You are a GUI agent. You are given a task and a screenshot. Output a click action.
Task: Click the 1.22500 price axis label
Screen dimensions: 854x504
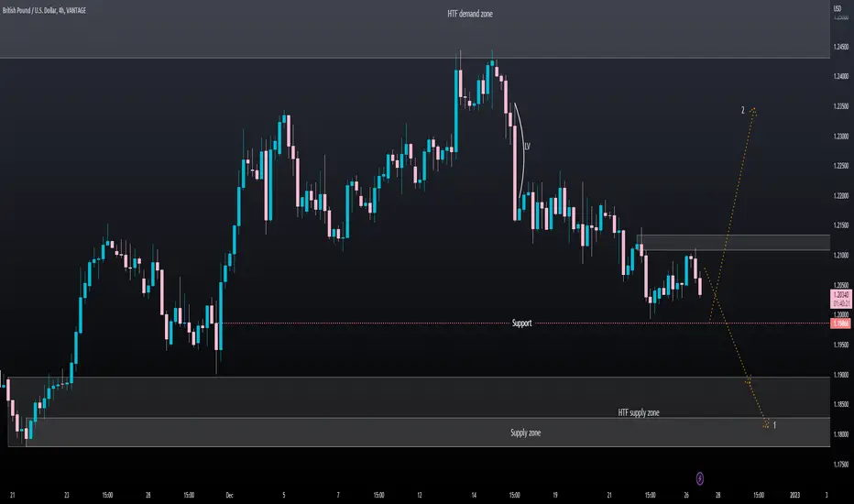click(x=841, y=166)
